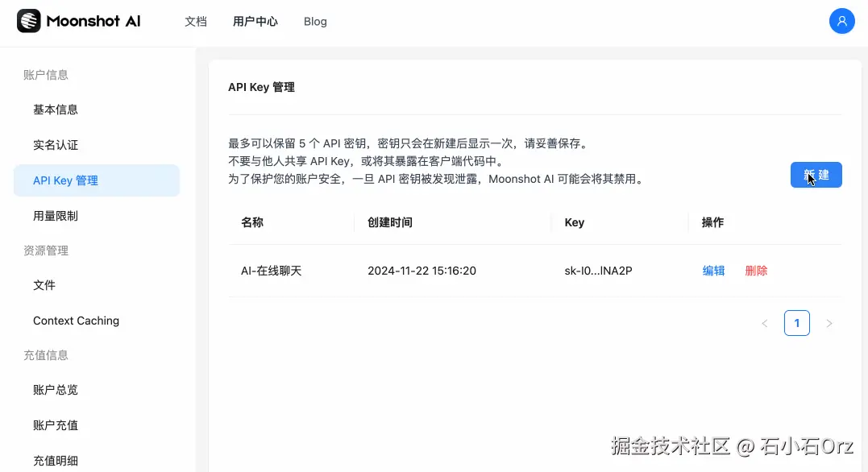Click the API Key 管理 page heading
The height and width of the screenshot is (472, 868).
(261, 87)
